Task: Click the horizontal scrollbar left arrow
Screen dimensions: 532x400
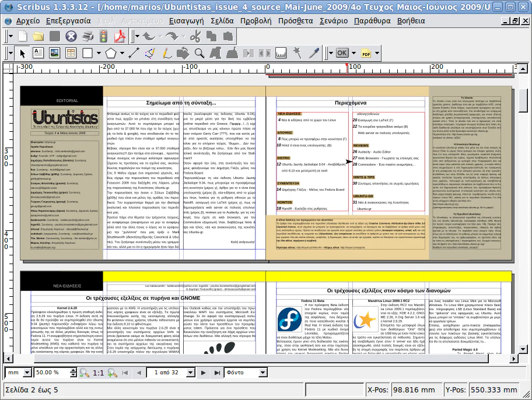Action: point(8,358)
